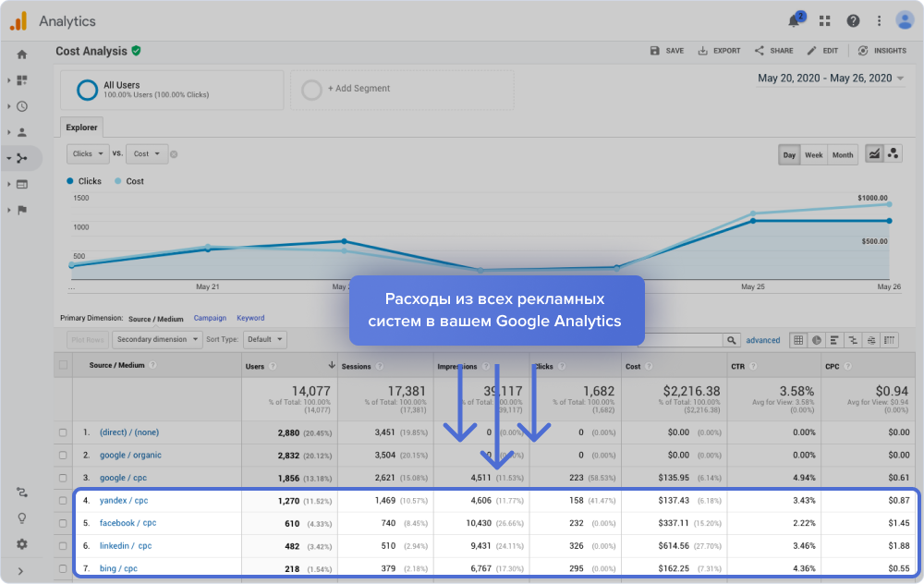Open Conversions flag icon

coord(22,211)
